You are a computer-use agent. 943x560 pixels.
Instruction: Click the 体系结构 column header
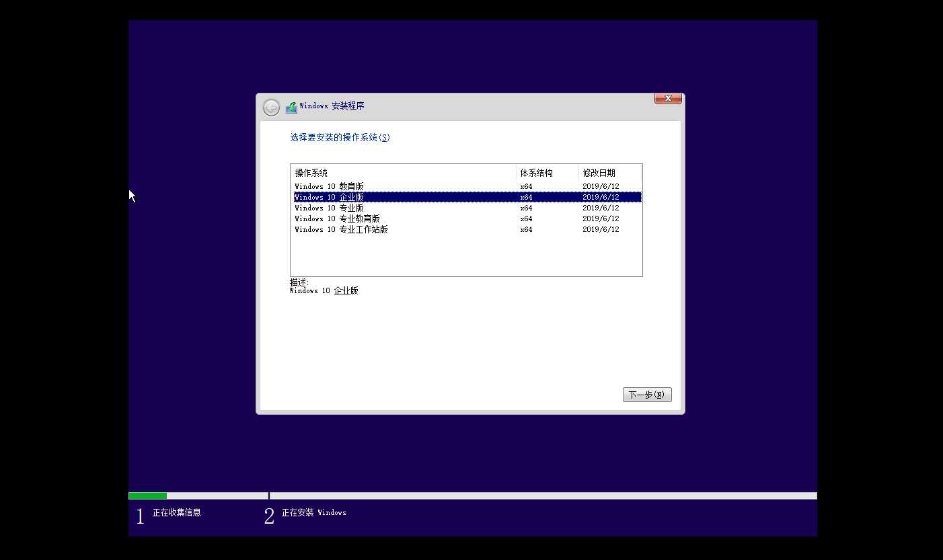pos(548,173)
